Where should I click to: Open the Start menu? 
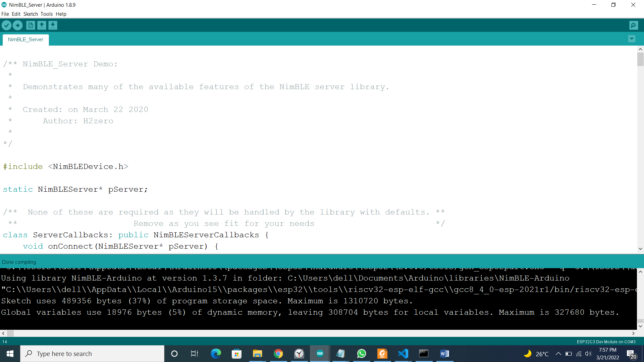[10, 353]
